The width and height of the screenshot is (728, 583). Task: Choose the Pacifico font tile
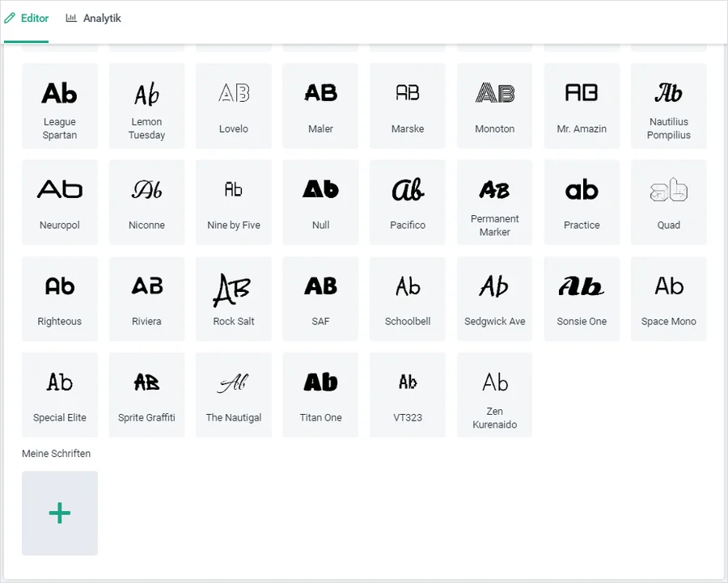[408, 202]
